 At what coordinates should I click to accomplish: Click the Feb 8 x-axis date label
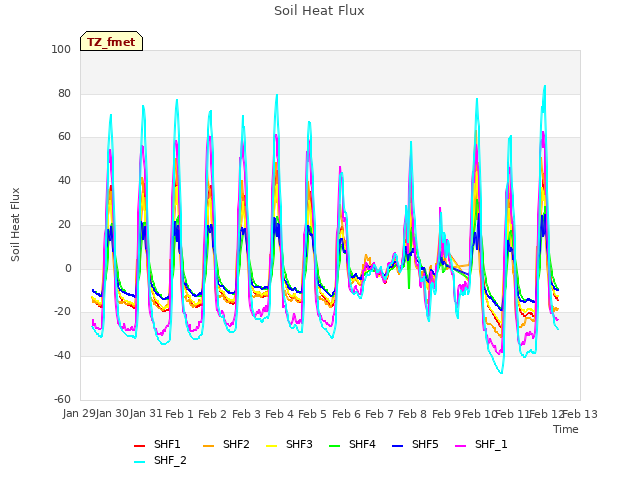[412, 414]
